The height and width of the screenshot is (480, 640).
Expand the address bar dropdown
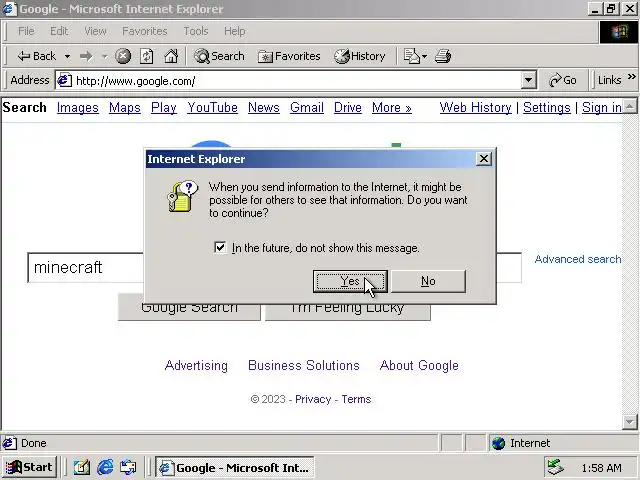click(x=528, y=80)
